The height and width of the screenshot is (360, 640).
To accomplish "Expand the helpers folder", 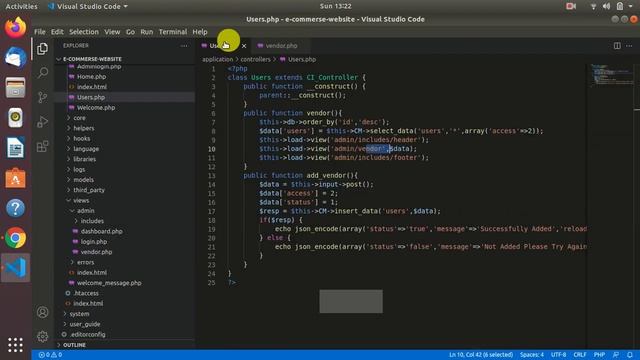I will click(84, 128).
